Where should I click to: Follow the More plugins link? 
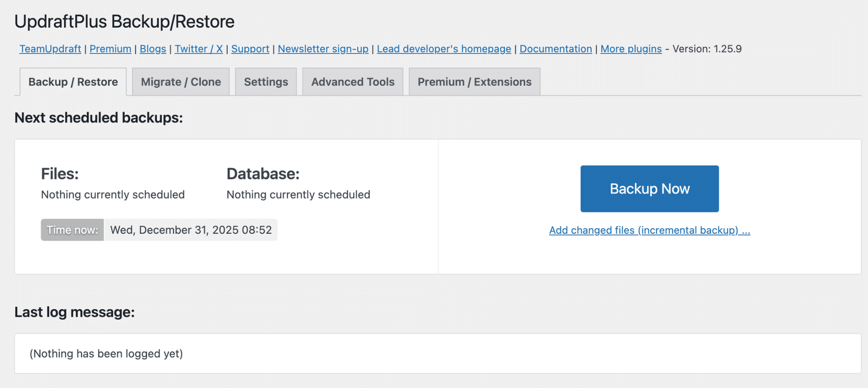pyautogui.click(x=631, y=49)
